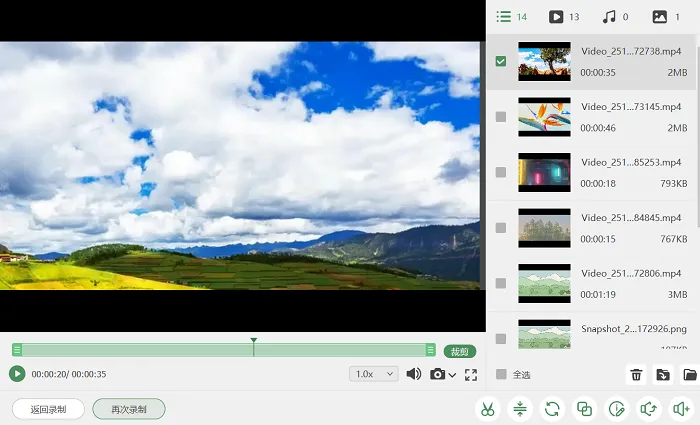Click the time readout 00:00:20/ 00:00:35
The height and width of the screenshot is (425, 700).
(69, 374)
